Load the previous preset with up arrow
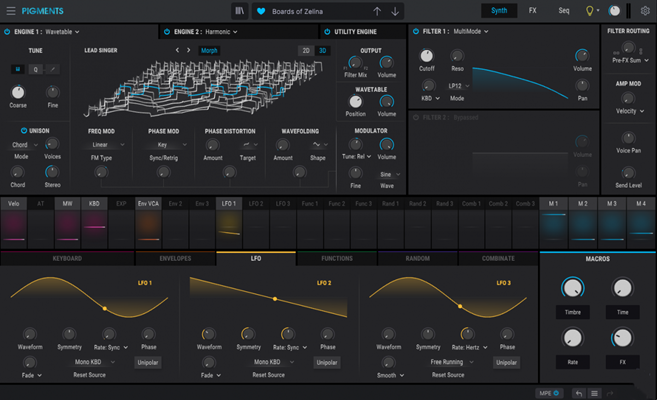657x400 pixels. [x=377, y=11]
